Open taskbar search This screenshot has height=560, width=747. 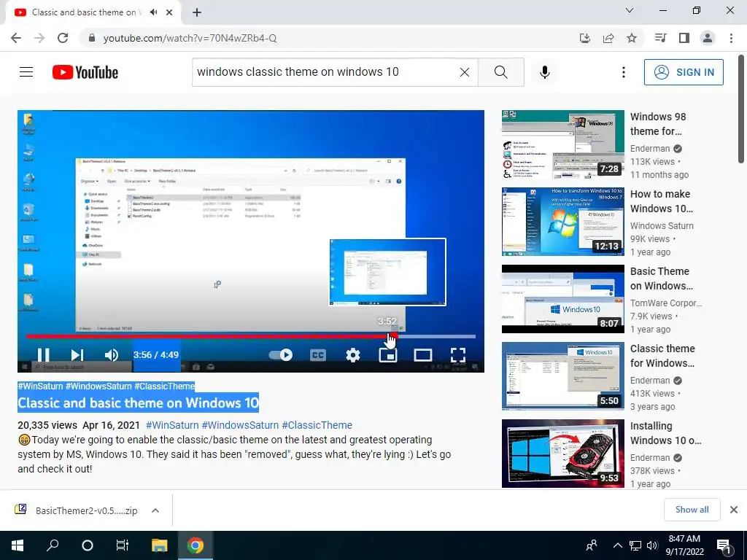point(53,545)
